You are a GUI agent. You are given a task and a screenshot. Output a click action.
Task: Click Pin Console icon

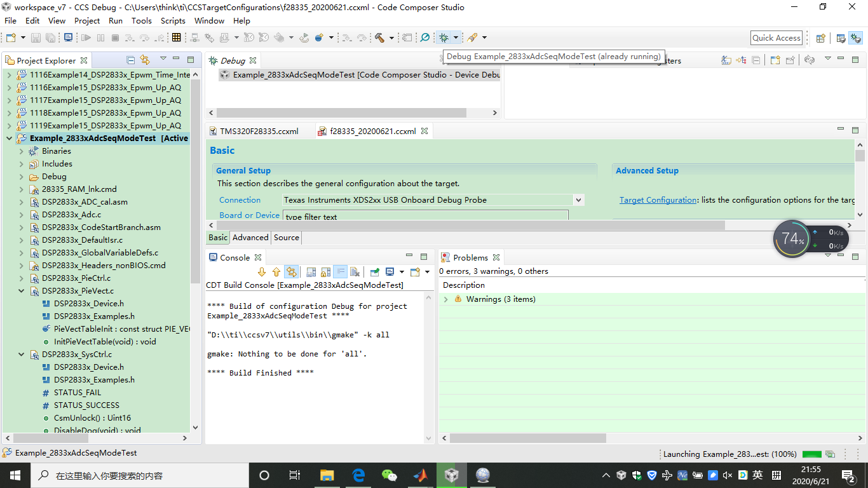click(375, 272)
